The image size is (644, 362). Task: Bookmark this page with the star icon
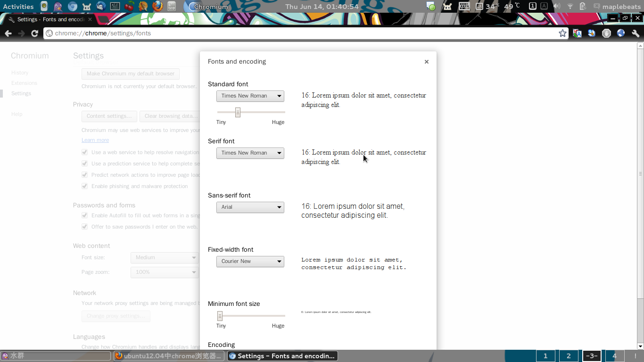point(562,33)
